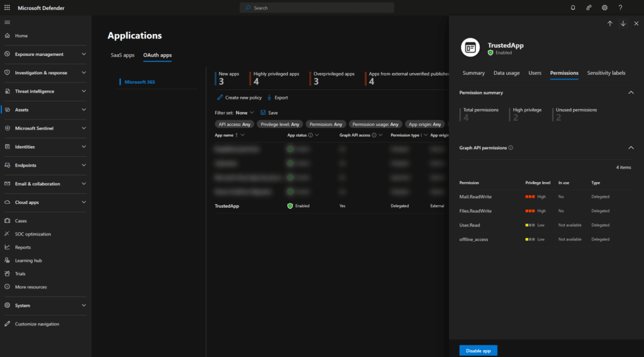Switch to SaaS apps tab

pyautogui.click(x=123, y=55)
